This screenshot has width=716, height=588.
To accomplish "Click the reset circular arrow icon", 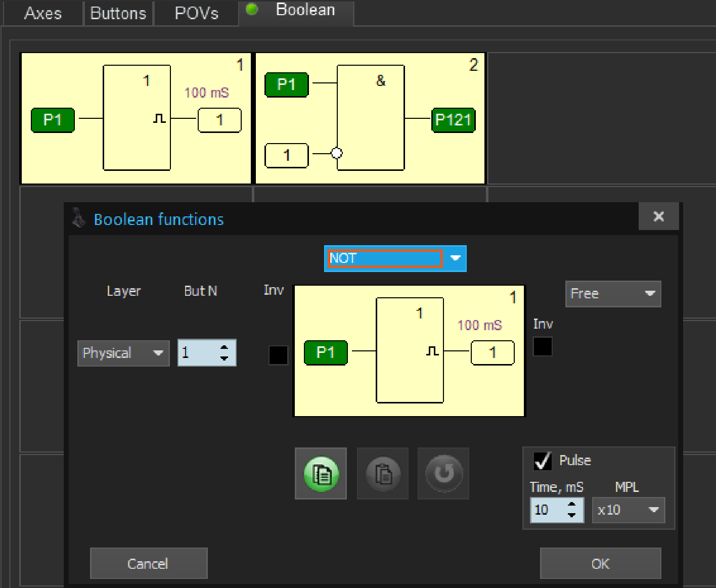I will click(443, 474).
